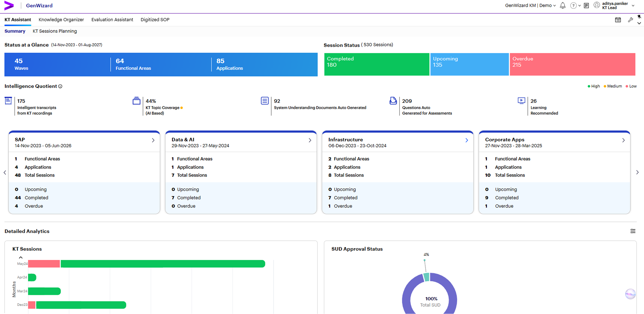This screenshot has width=644, height=314.
Task: Click Dec23 green bar in KT Sessions
Action: [81, 305]
